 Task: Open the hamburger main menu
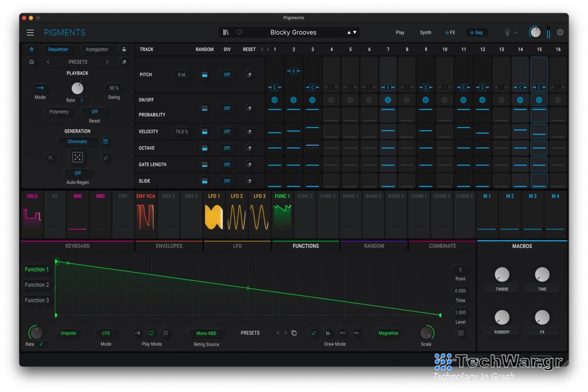tap(30, 33)
